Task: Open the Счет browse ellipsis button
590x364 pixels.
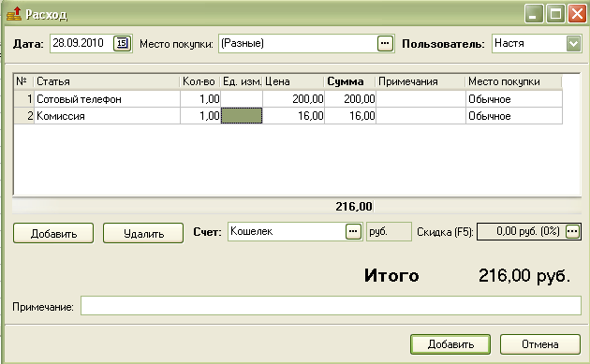Action: pos(353,232)
